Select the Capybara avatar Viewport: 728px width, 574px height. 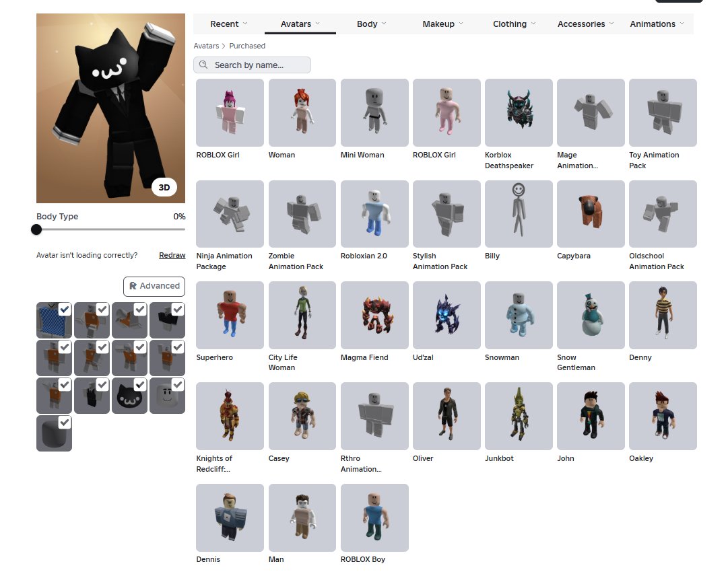[x=591, y=214]
